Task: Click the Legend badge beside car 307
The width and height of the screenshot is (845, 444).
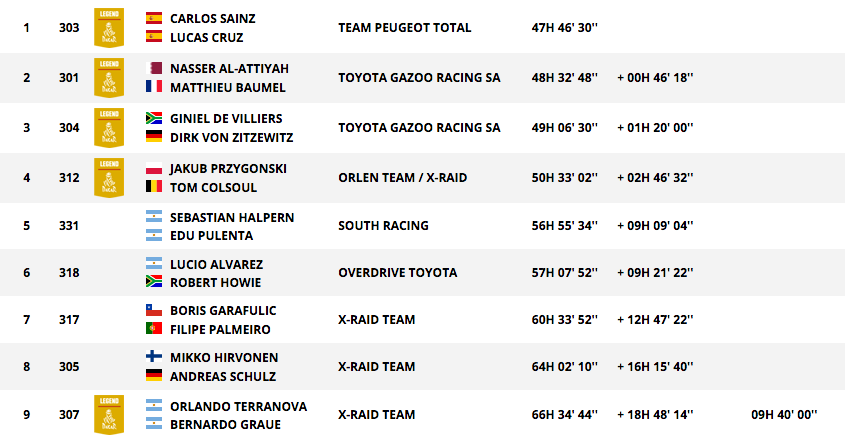Action: point(109,415)
